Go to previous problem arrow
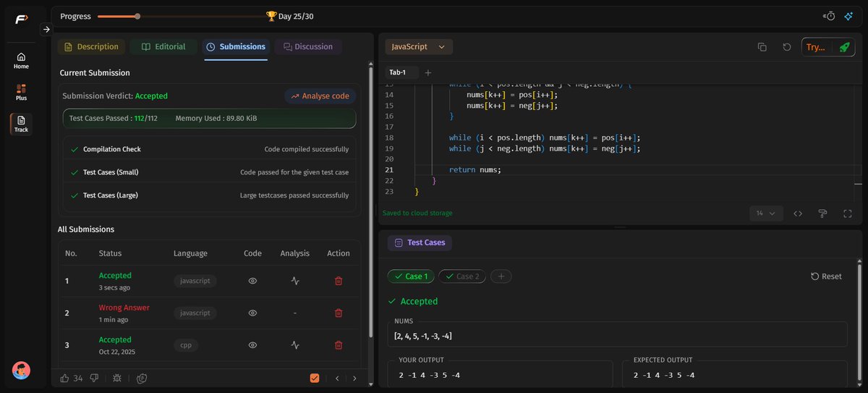This screenshot has height=393, width=868. pyautogui.click(x=336, y=378)
